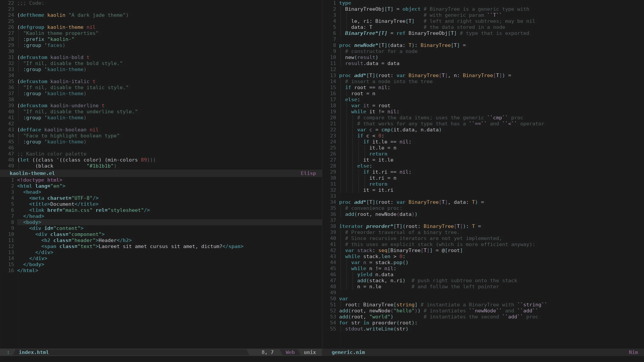Click the 'type' keyword on Nim line 1

tap(345, 3)
